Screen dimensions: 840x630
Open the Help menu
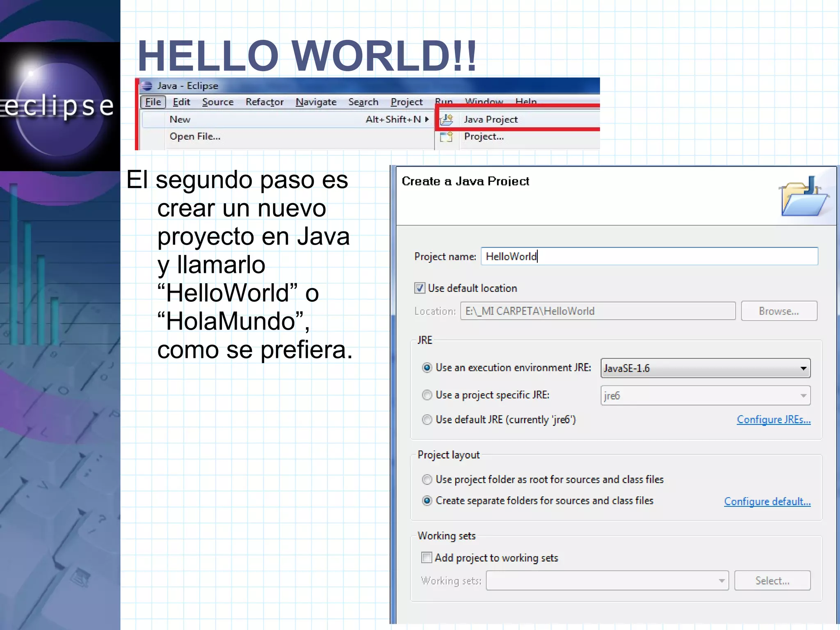[x=526, y=101]
